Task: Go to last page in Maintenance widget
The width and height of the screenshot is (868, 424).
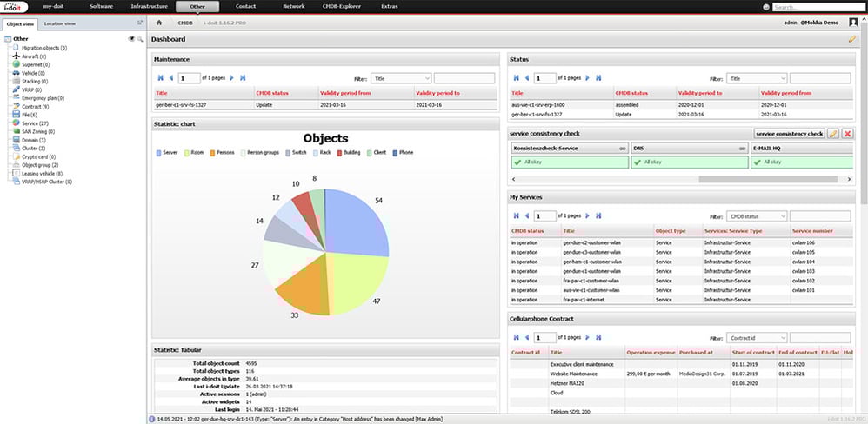Action: [x=243, y=78]
